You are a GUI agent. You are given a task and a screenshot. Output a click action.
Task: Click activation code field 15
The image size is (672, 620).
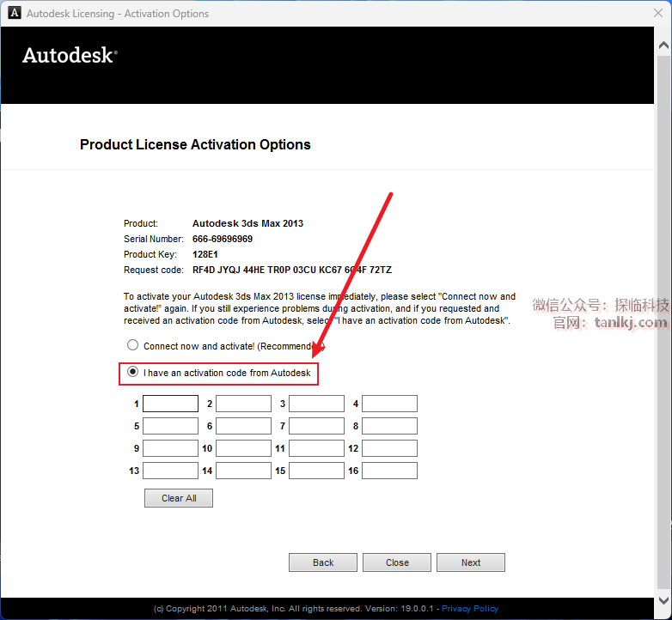tap(316, 471)
